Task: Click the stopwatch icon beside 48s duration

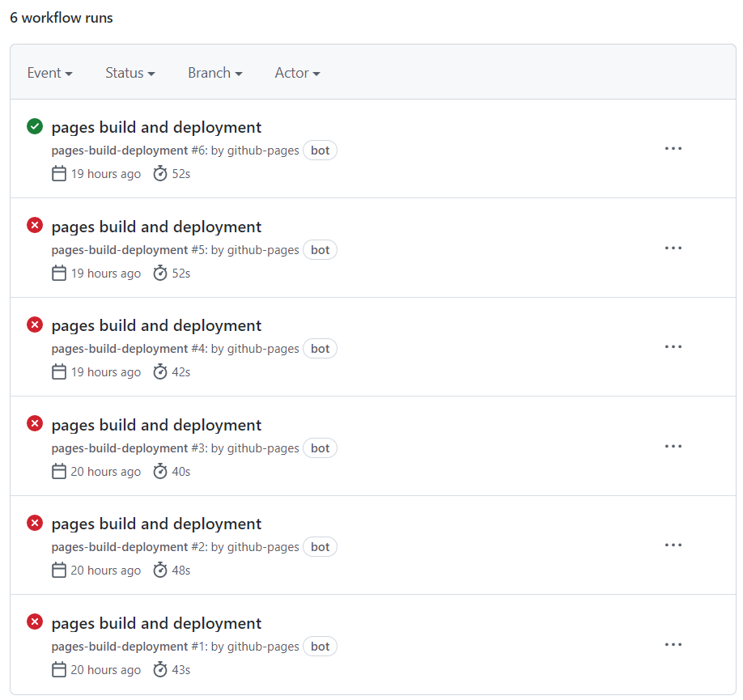Action: coord(160,570)
